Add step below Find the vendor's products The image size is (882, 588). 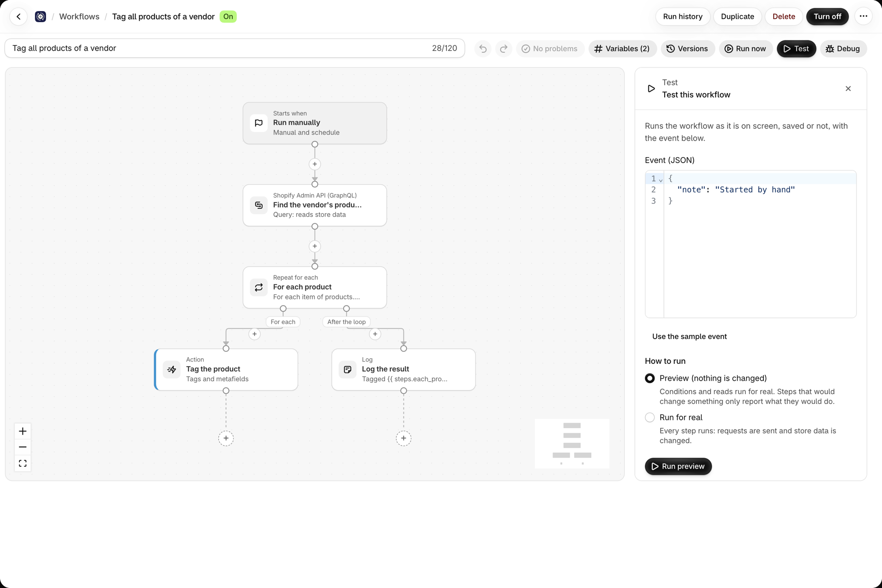pyautogui.click(x=315, y=246)
